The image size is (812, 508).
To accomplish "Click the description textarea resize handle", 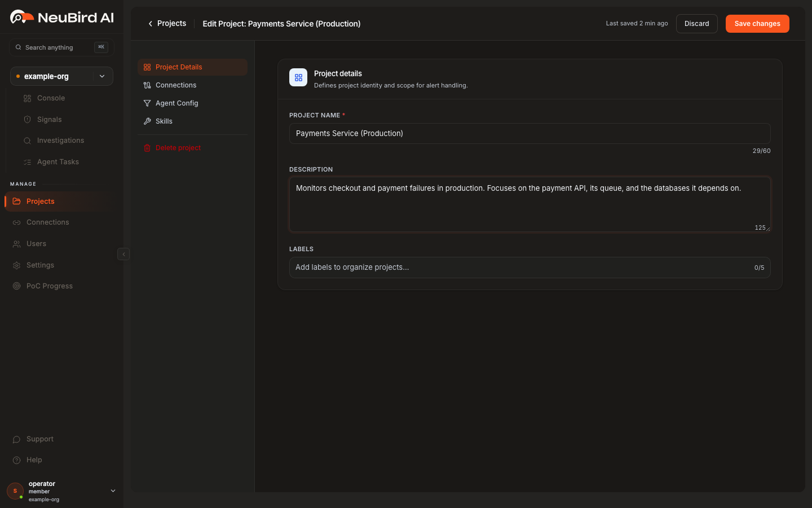I will tap(768, 229).
